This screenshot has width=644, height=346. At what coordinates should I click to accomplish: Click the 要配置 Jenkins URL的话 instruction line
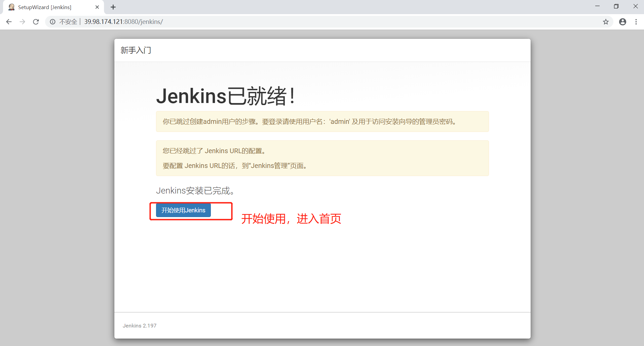click(235, 166)
